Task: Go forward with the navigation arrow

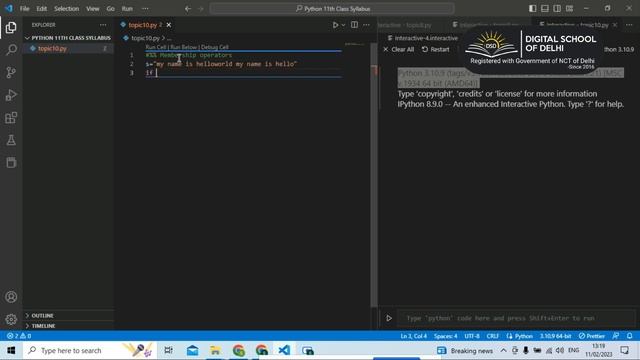Action: (x=200, y=9)
